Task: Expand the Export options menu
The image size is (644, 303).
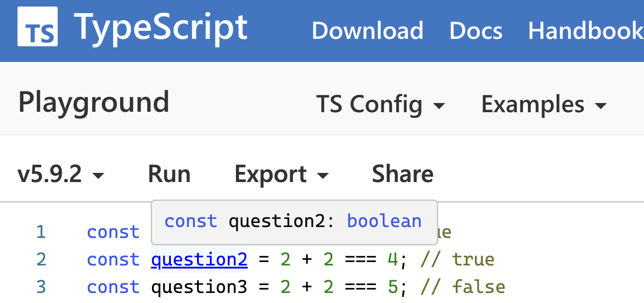Action: pos(281,174)
